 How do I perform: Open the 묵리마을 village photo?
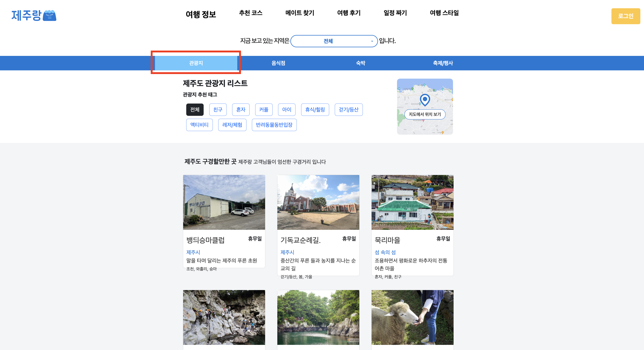pyautogui.click(x=412, y=202)
